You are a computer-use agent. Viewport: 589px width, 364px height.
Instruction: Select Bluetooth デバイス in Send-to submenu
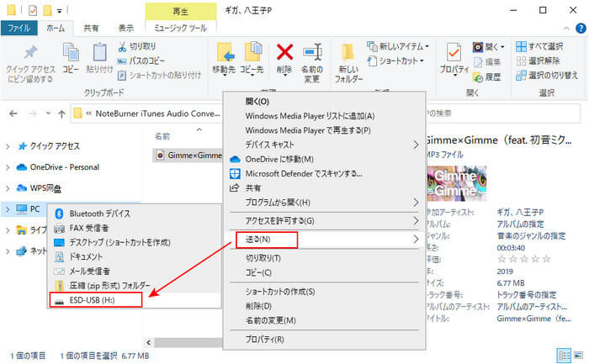(x=135, y=214)
